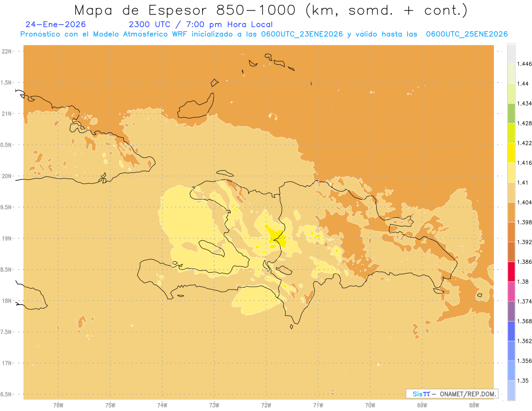Click the '76W' longitude label

click(58, 405)
